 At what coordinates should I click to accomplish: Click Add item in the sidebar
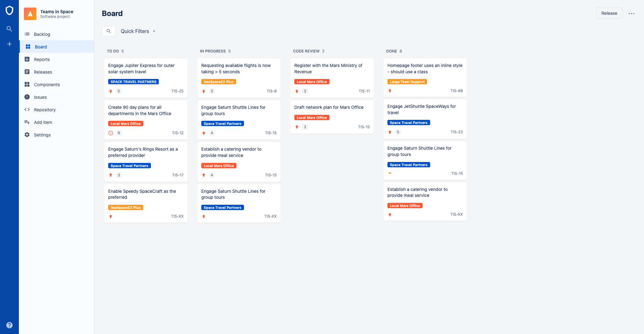(43, 122)
